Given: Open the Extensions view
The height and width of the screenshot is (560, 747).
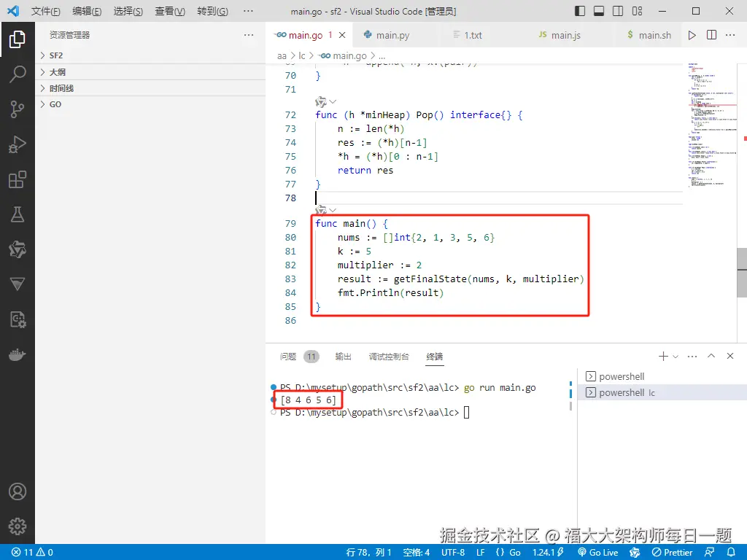Looking at the screenshot, I should [x=18, y=179].
